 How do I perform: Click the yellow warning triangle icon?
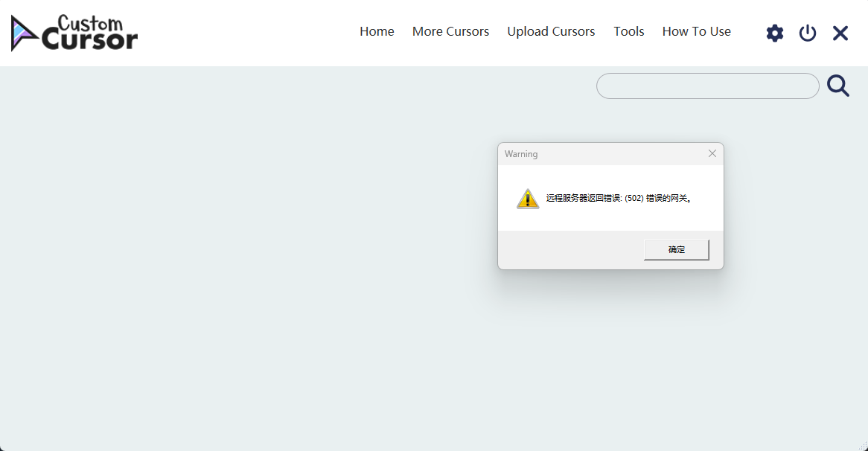(528, 199)
